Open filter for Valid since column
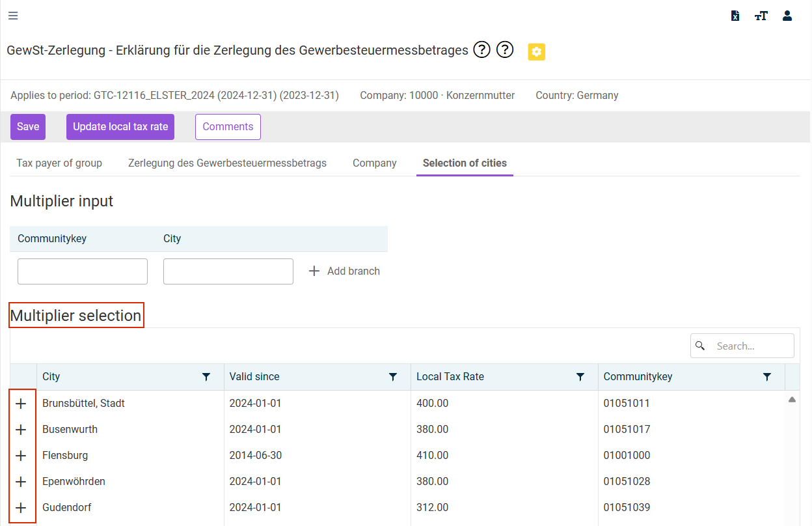Screen dimensions: 812x526 [393, 377]
